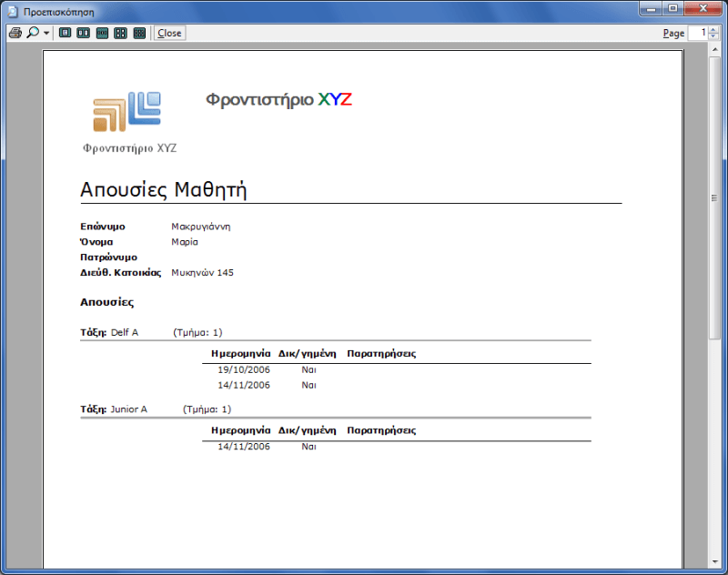Open the zoom level dropdown arrow

point(46,34)
